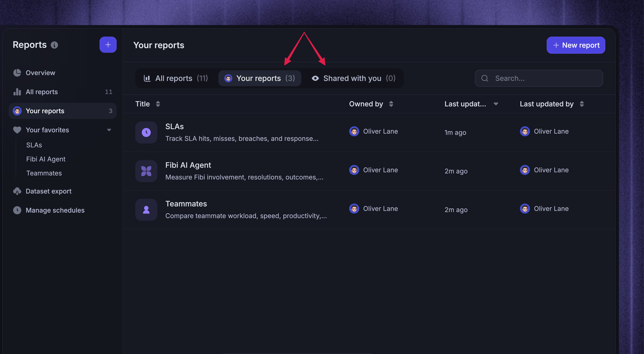Click the SLAs report clock icon

(x=146, y=132)
